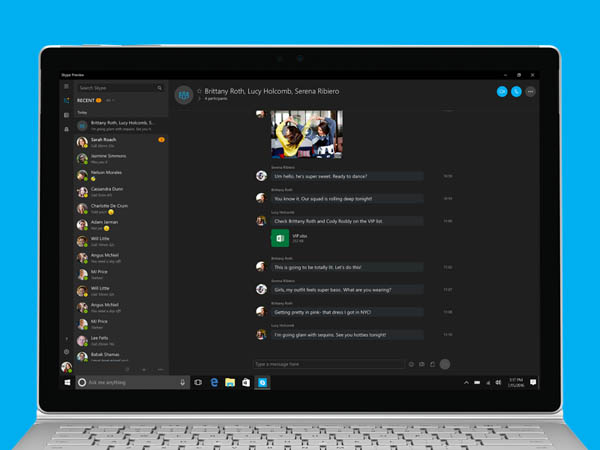Viewport: 600px width, 450px height.
Task: Click message "Um hello, he's super sweet. Ready to dance?"
Action: click(347, 176)
